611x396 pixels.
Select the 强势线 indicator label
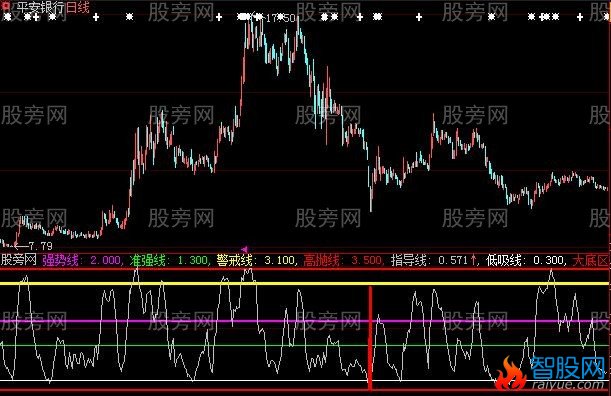pos(60,260)
